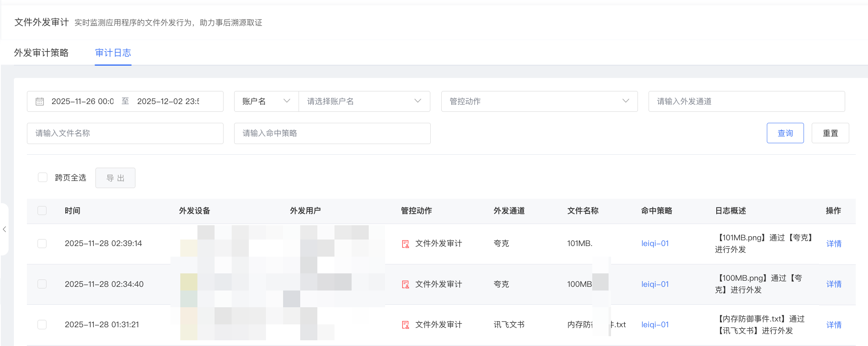Open the 管控动作 dropdown

click(x=539, y=101)
